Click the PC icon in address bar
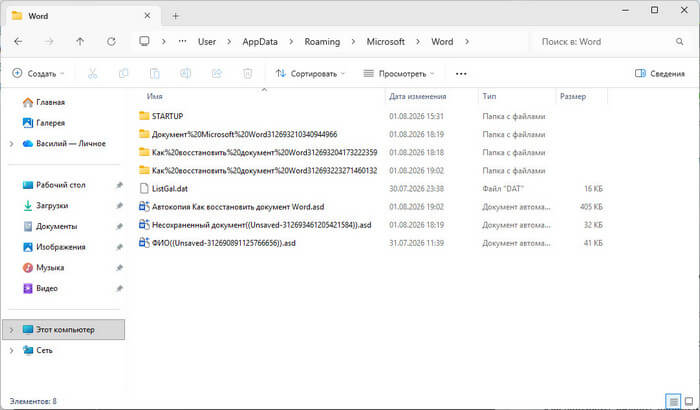700x410 pixels. point(144,42)
